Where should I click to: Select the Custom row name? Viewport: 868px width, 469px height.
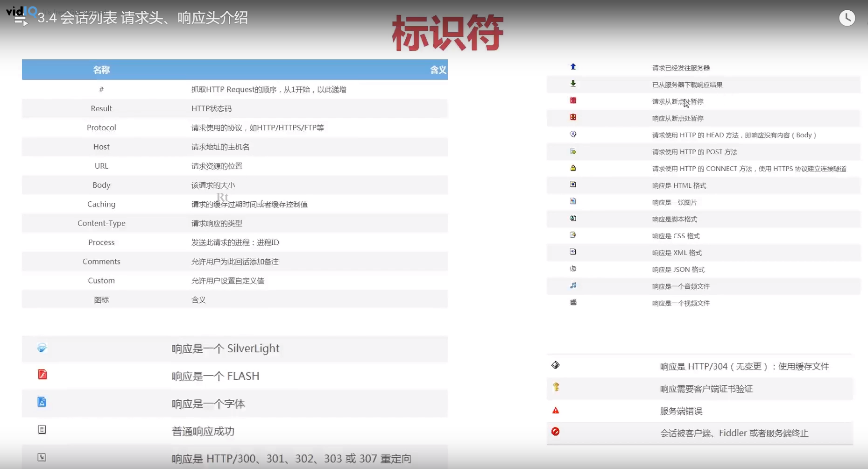point(101,281)
